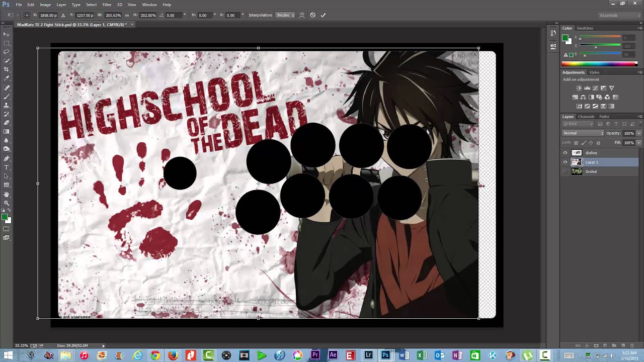Screen dimensions: 644x362
Task: Toggle lock all on layer
Action: click(598, 143)
